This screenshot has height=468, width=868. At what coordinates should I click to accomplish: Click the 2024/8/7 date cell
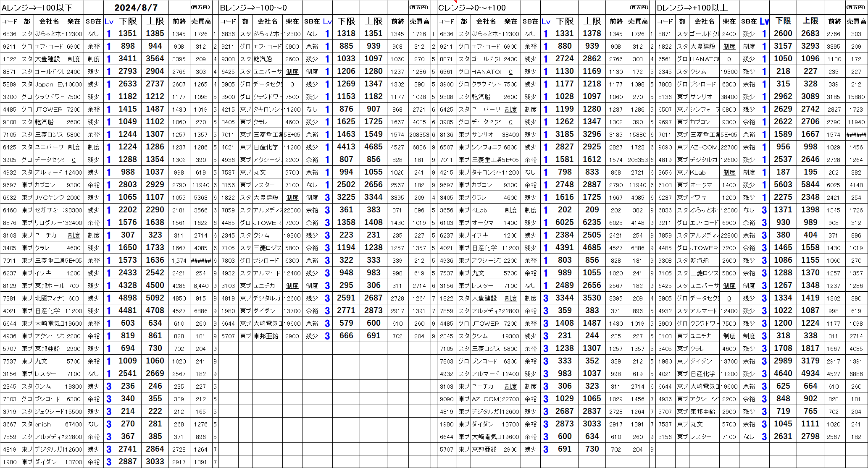coord(136,8)
